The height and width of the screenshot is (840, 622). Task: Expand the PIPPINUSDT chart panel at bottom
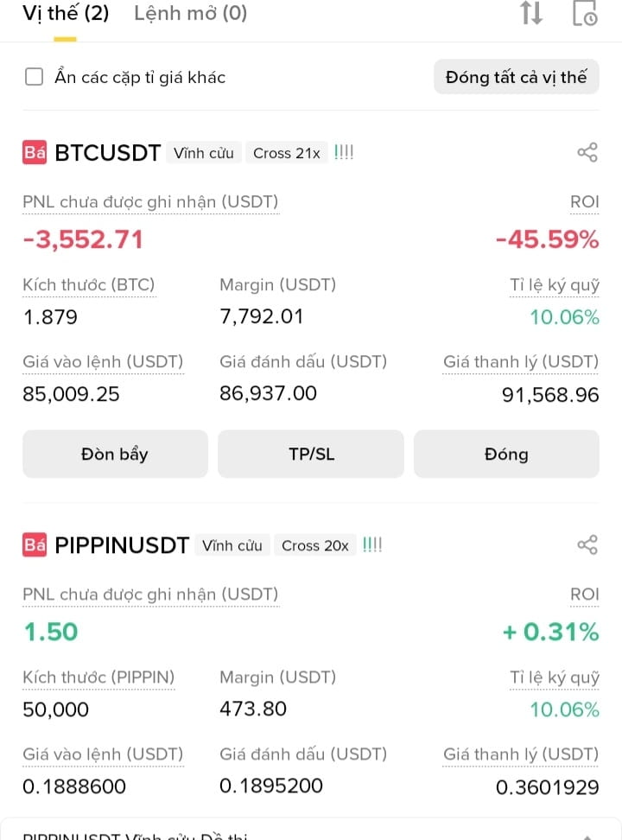click(311, 830)
